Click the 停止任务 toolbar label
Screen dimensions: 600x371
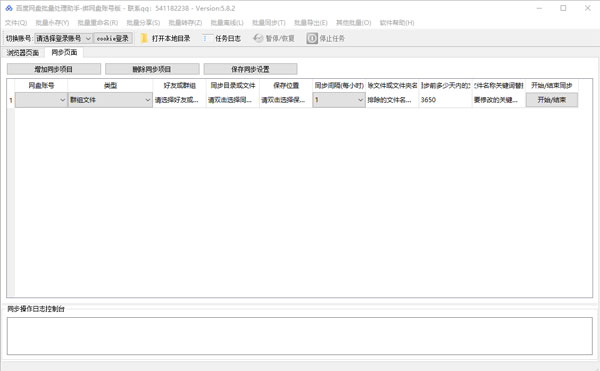coord(332,38)
